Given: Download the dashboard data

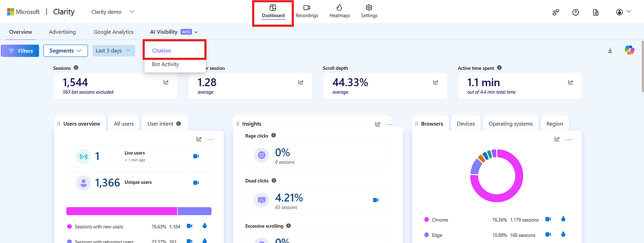Looking at the screenshot, I should (610, 50).
